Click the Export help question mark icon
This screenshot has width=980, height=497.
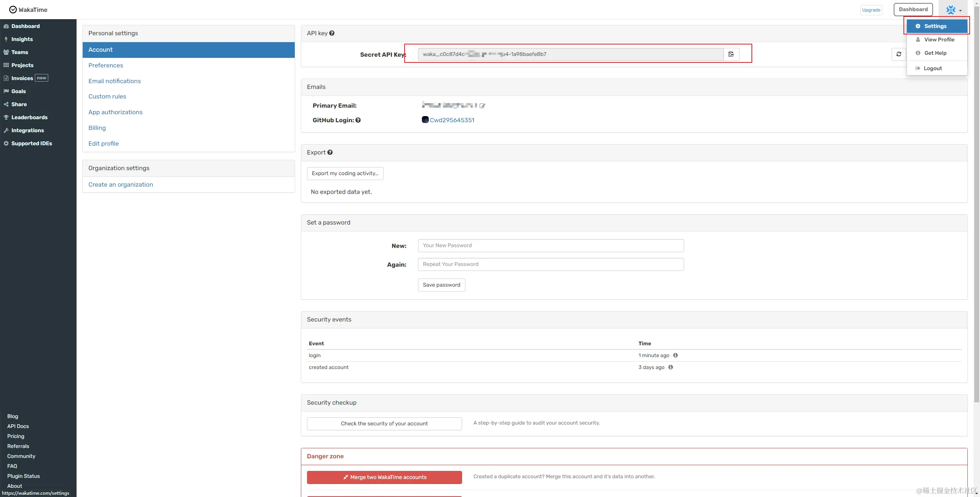pyautogui.click(x=330, y=153)
